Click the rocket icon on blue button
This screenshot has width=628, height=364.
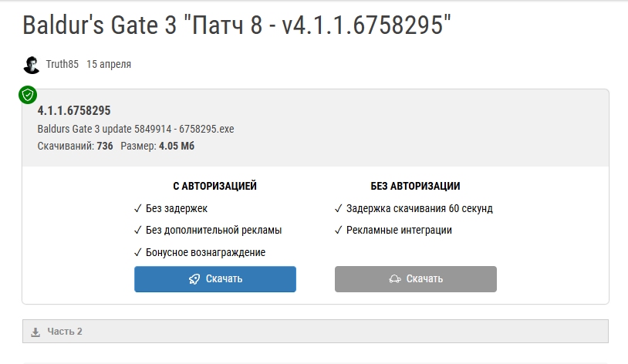[x=194, y=279]
